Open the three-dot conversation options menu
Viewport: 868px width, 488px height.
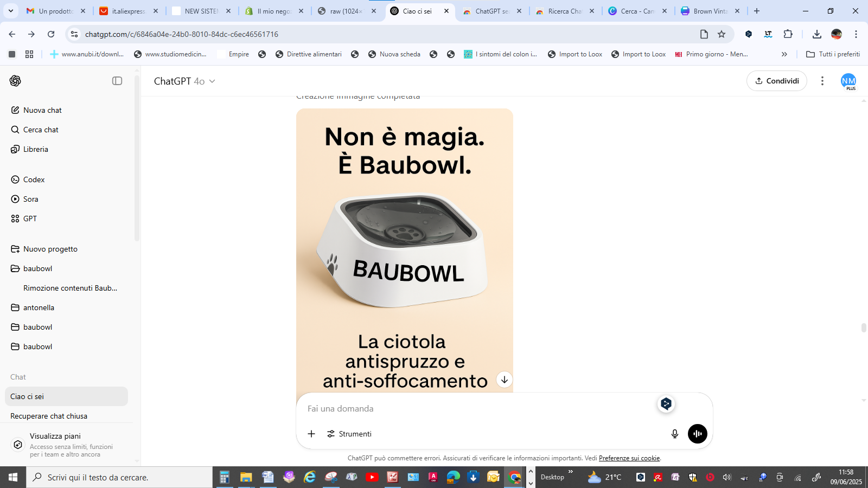pos(822,81)
